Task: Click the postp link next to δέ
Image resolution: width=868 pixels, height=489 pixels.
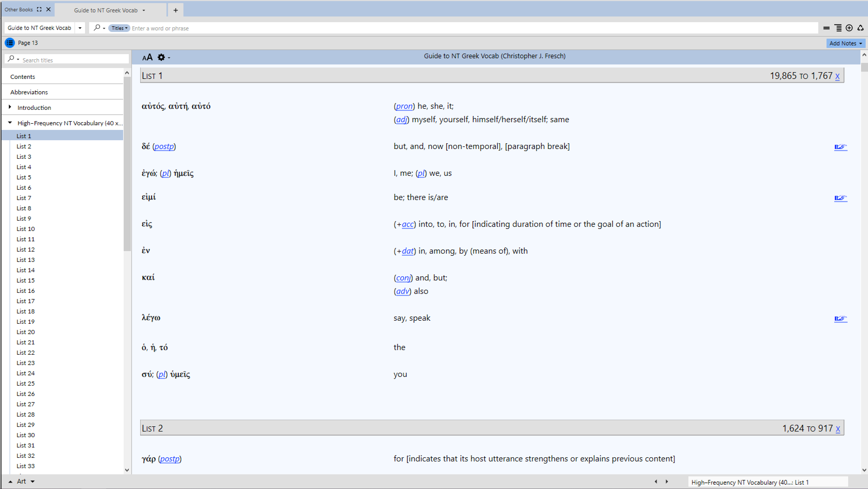Action: 164,146
